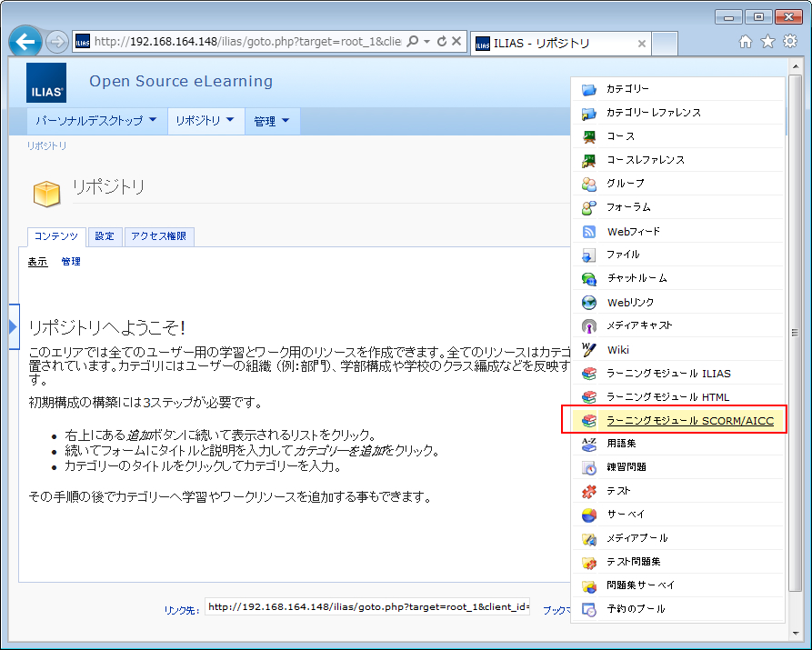Screen dimensions: 812x650
Task: Click the Course icon in add menu
Action: (x=589, y=136)
